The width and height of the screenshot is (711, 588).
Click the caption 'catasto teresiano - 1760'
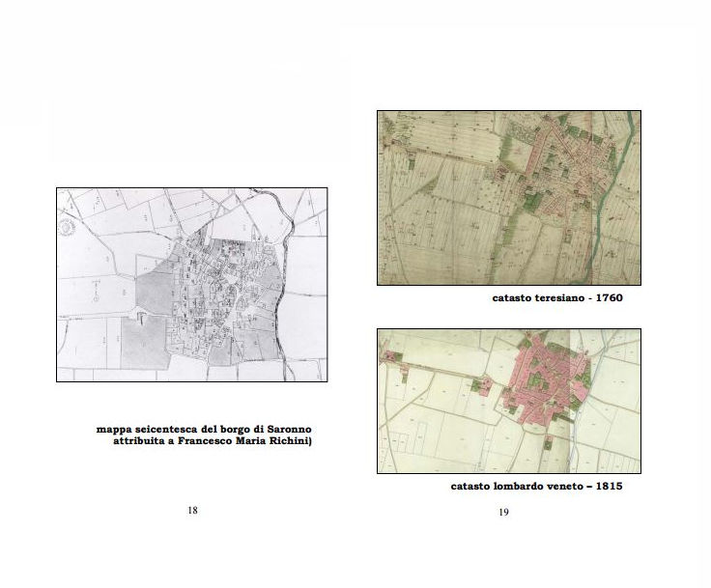[x=557, y=297]
